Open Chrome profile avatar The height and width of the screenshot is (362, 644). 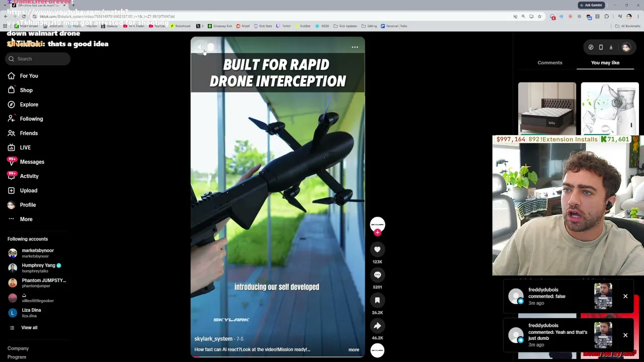click(629, 17)
